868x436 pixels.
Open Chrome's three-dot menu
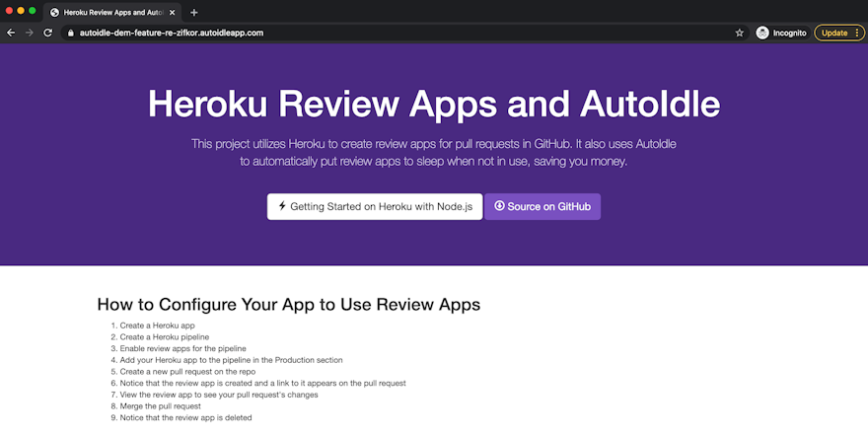(x=857, y=34)
